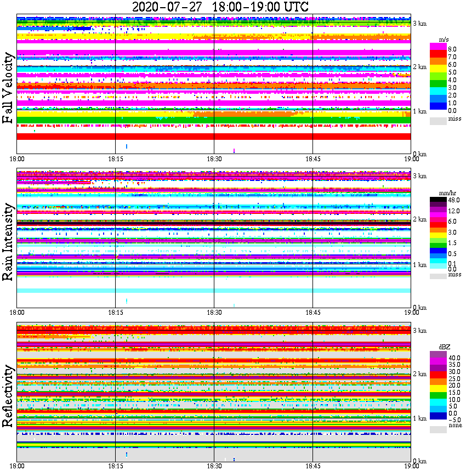Viewport: 466px width, 476px height.
Task: Click the "48.0" value in the mm/hr legend
Action: click(454, 200)
